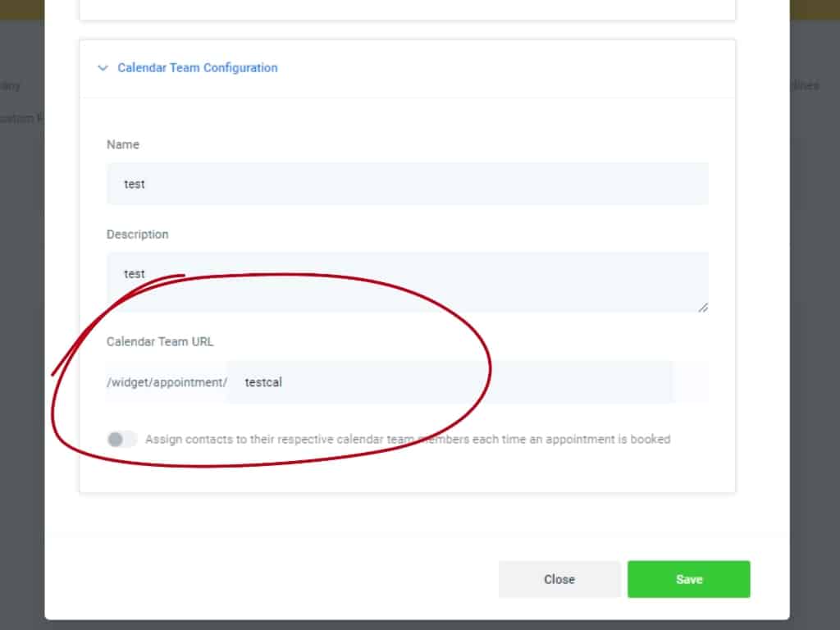Click the dimmed backdrop left of the modal
This screenshot has height=630, width=840.
[x=21, y=328]
